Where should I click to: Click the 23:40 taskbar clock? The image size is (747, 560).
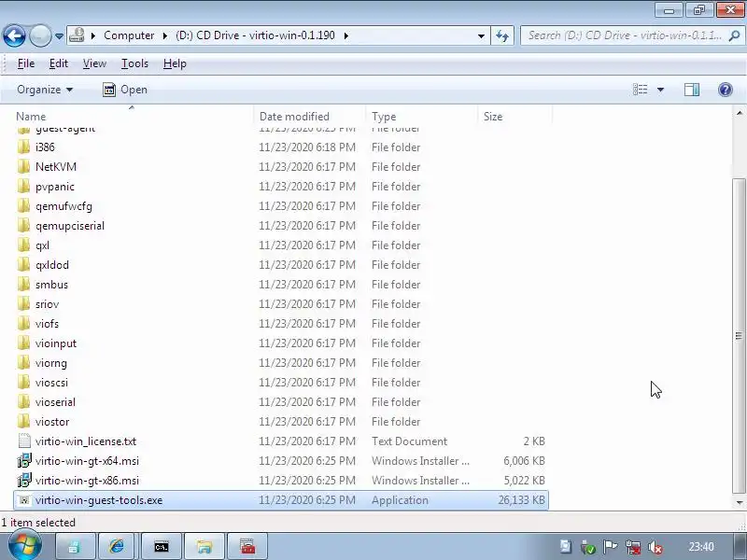(x=701, y=547)
